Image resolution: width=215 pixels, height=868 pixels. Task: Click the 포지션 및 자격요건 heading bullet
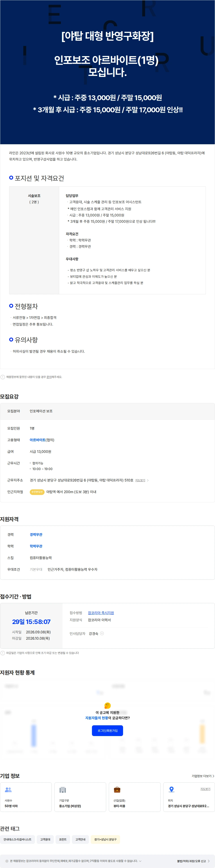[11, 178]
